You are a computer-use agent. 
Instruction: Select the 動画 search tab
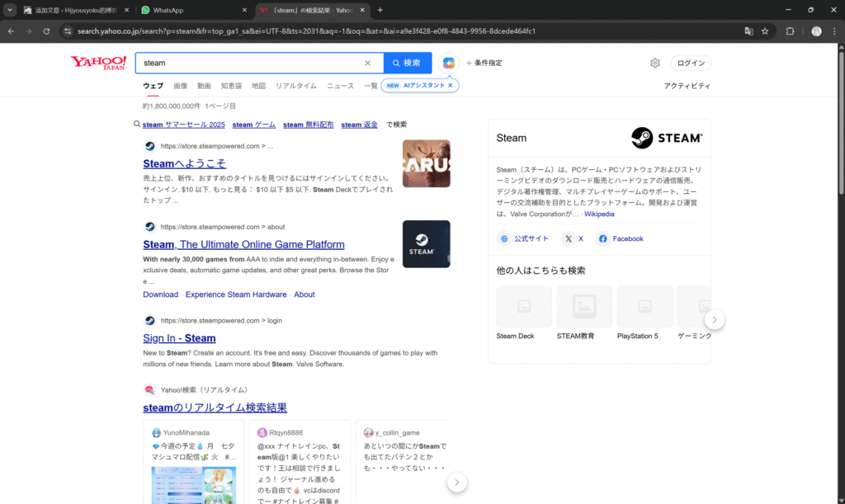coord(205,86)
